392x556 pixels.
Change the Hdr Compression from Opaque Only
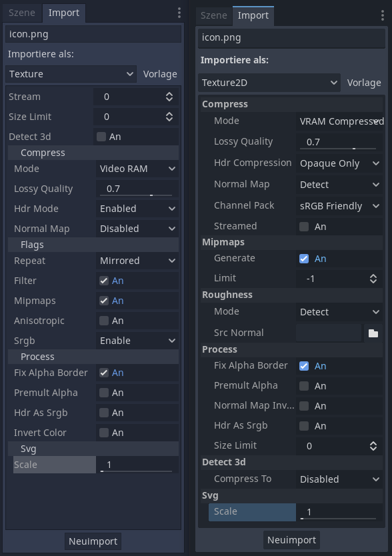[339, 163]
